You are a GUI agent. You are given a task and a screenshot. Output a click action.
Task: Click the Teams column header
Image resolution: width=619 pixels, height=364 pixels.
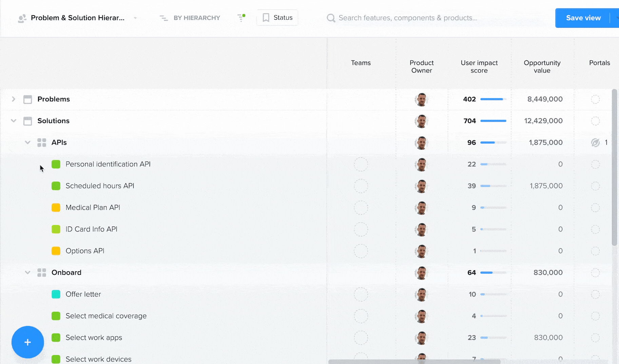tap(361, 63)
